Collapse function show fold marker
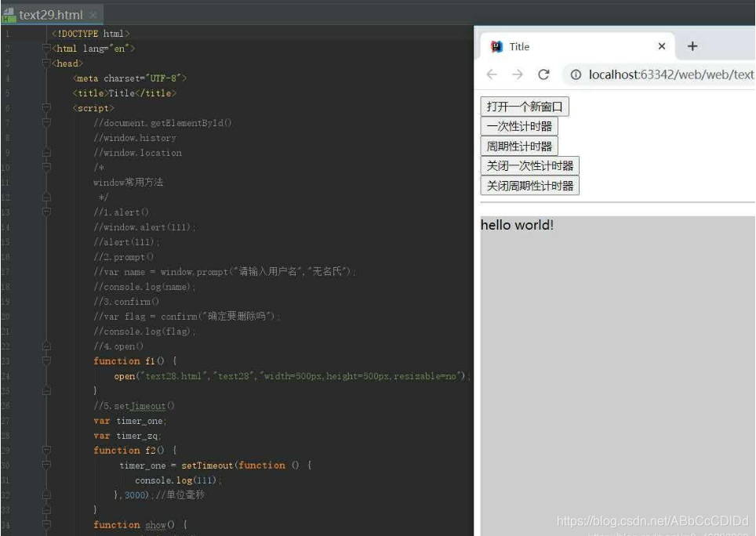Viewport: 756px width, 536px height. click(x=46, y=524)
